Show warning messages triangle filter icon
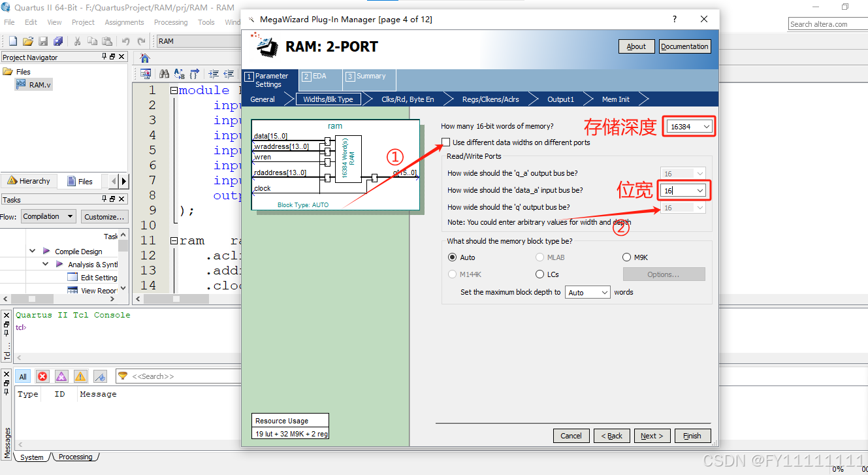The image size is (868, 475). tap(80, 376)
